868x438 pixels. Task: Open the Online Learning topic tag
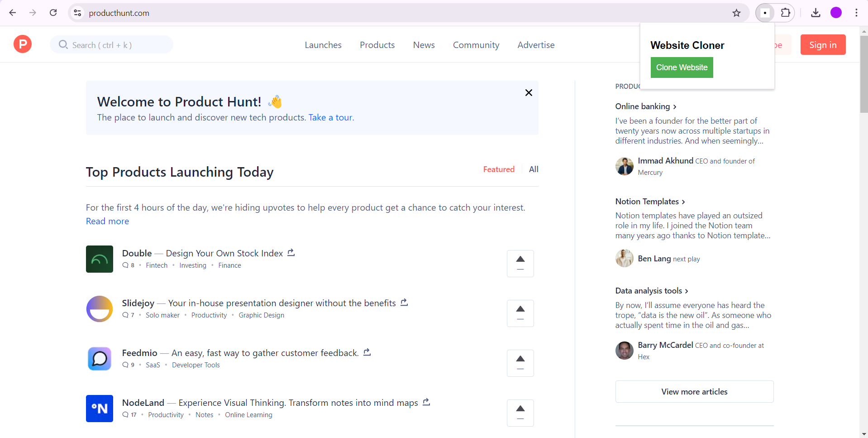(x=249, y=415)
